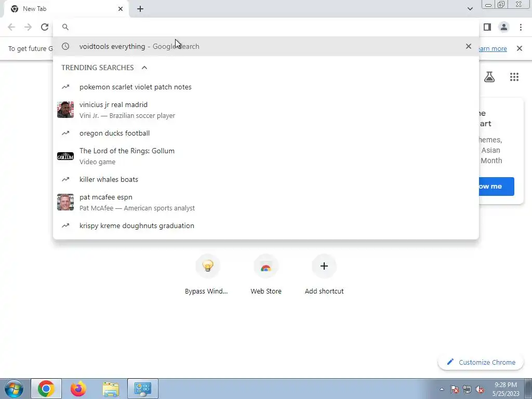The height and width of the screenshot is (399, 532).
Task: Open the control panel taskbar app
Action: pyautogui.click(x=143, y=389)
